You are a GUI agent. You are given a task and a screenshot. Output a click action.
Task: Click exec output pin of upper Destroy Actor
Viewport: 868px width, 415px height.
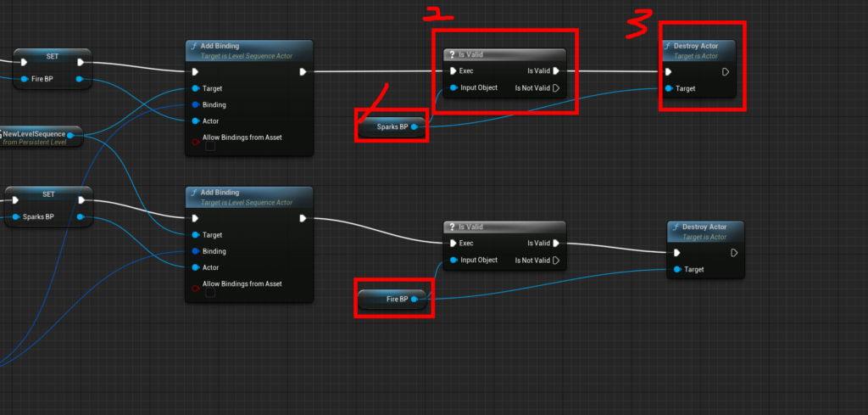coord(726,72)
